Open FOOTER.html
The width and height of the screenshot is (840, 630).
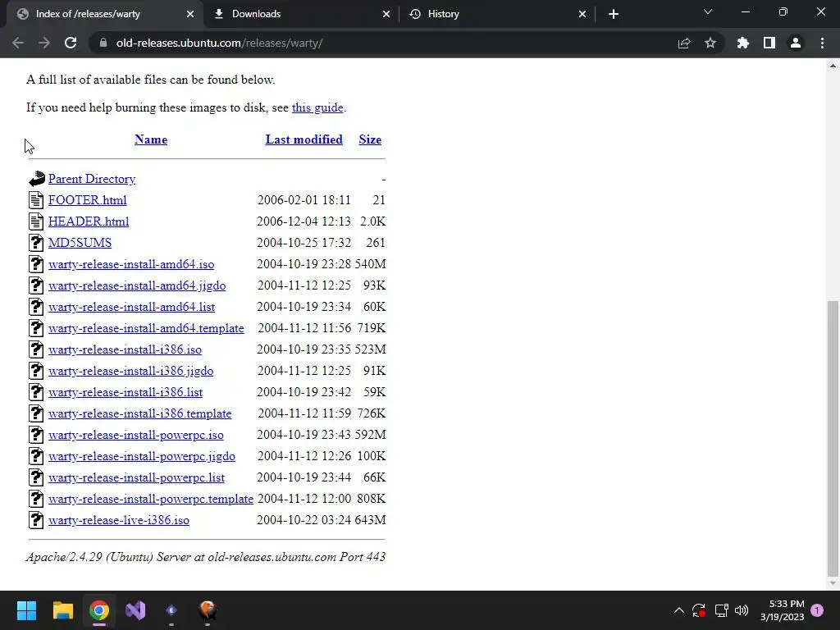[x=87, y=200]
